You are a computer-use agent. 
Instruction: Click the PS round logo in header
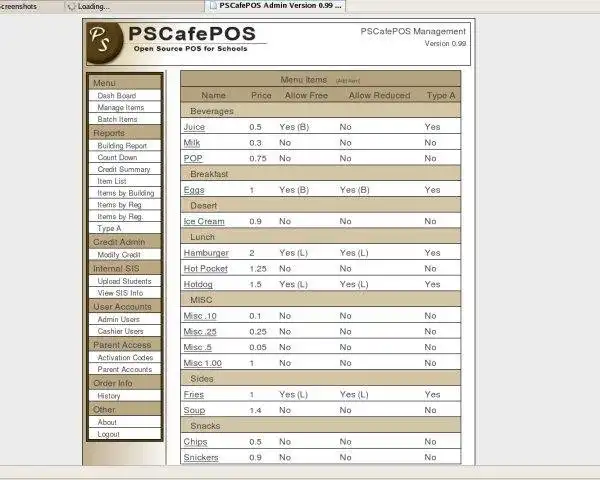click(105, 42)
